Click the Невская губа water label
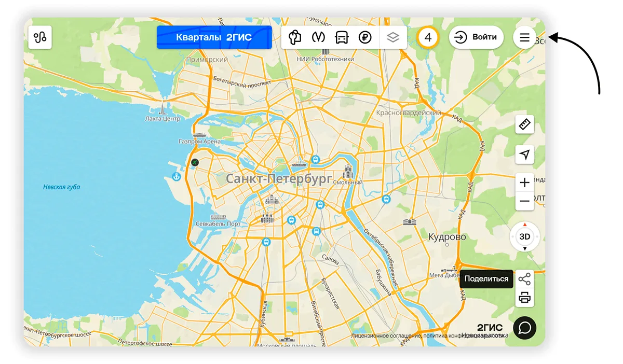Screen dimensions: 623x364 [62, 187]
